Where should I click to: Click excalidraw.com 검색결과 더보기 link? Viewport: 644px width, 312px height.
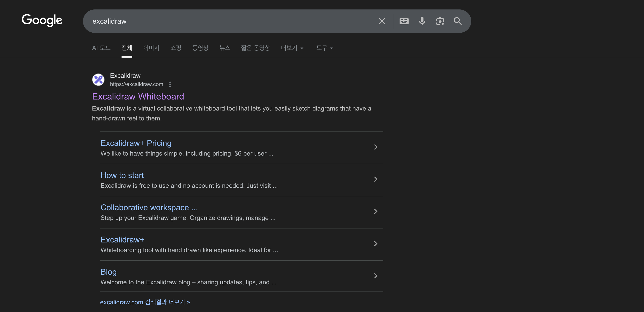point(145,302)
